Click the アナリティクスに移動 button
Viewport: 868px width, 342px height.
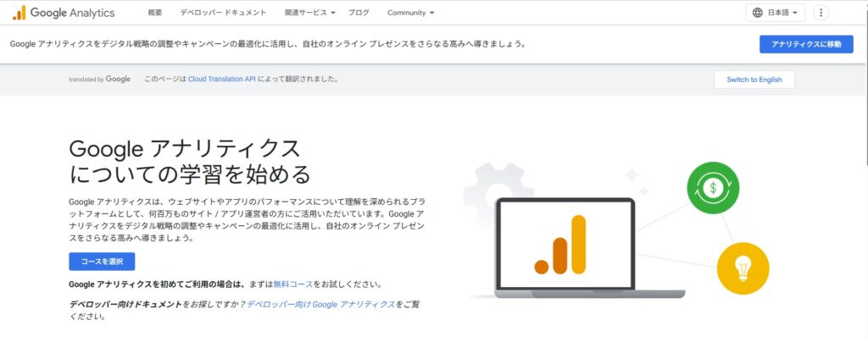[806, 44]
